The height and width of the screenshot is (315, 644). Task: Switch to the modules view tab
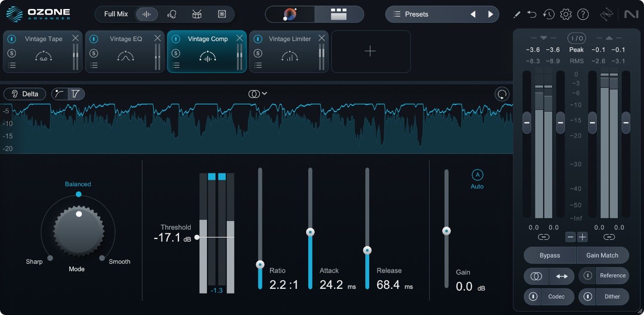(339, 14)
